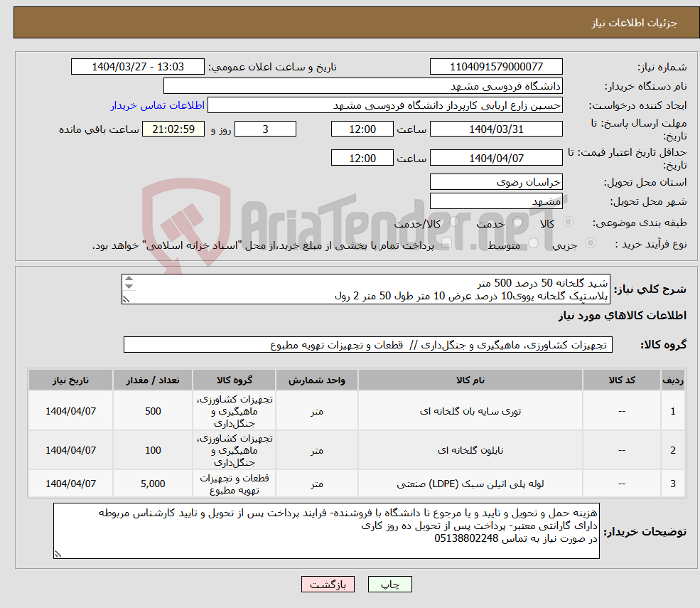Click the بازگشت (back) button

(x=328, y=585)
